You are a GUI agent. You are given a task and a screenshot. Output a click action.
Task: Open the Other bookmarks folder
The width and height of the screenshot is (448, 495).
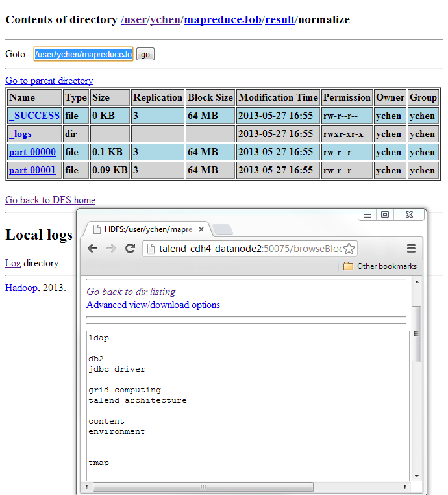(380, 266)
